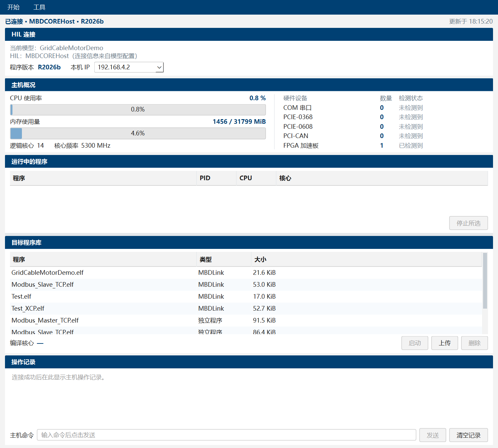This screenshot has height=448, width=498.
Task: Focus the 主机命令 input field
Action: [226, 435]
